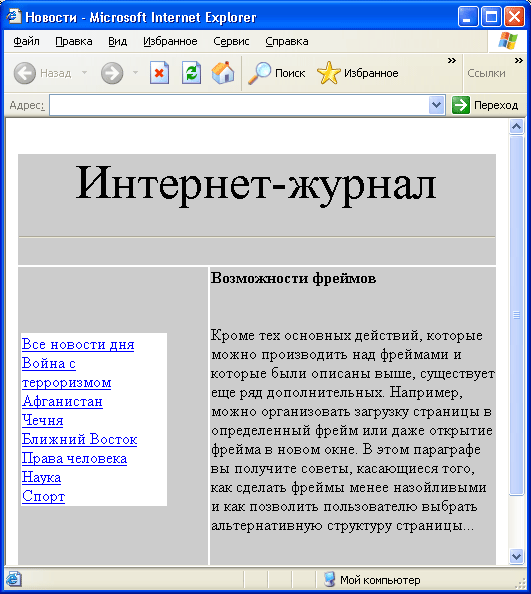This screenshot has height=594, width=531.
Task: Open Search (Поиск) magnifier icon
Action: click(x=259, y=73)
